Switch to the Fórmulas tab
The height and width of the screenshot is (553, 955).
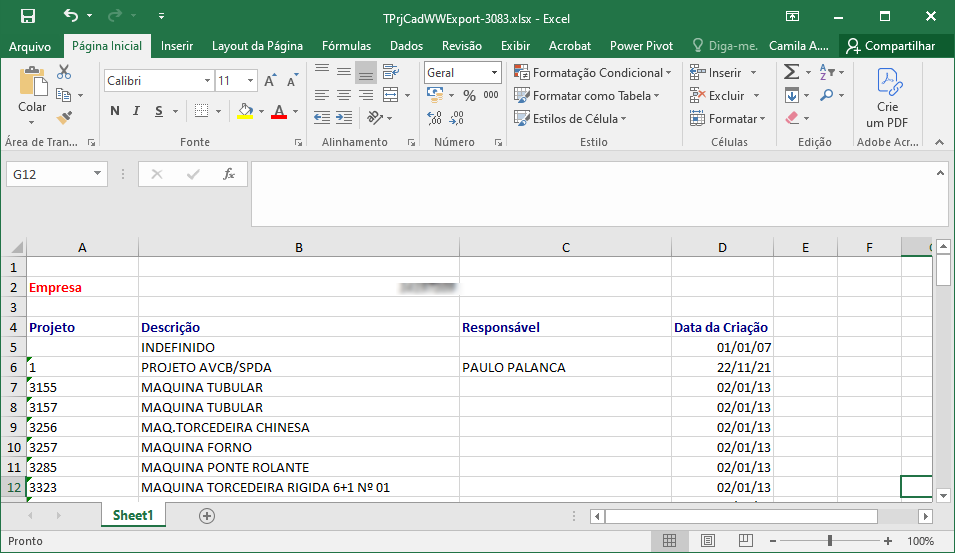pos(346,46)
